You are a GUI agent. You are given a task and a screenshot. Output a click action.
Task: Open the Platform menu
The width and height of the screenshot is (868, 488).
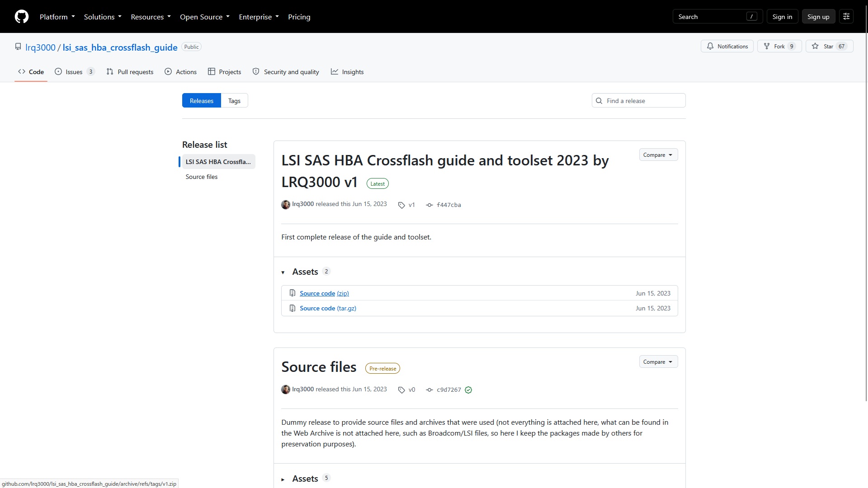57,17
